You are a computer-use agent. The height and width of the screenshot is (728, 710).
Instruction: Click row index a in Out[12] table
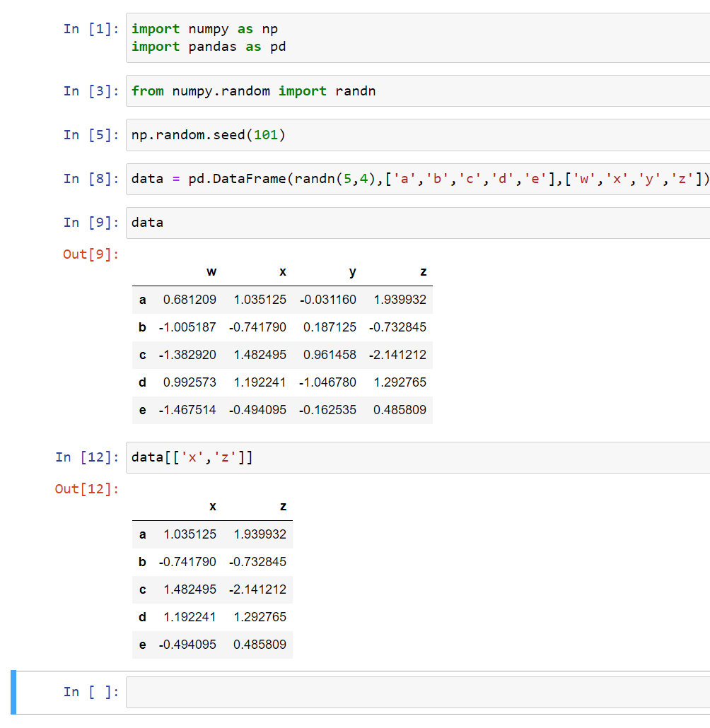click(x=143, y=534)
